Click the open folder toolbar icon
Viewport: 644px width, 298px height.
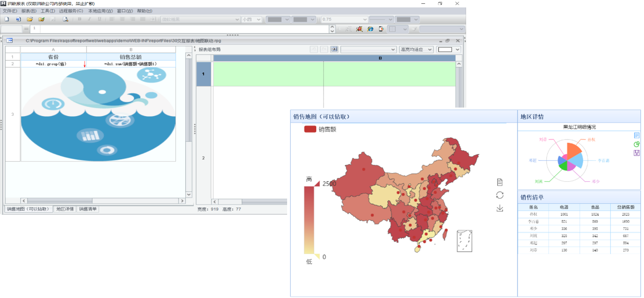30,19
